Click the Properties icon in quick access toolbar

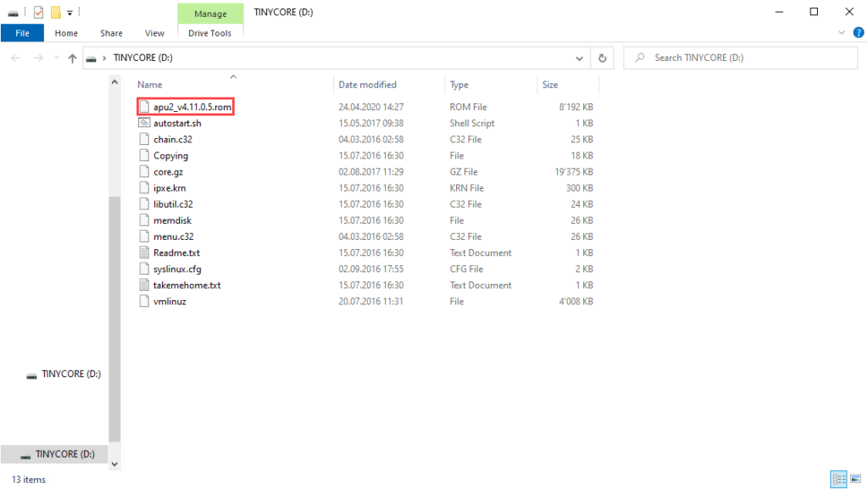(x=38, y=12)
